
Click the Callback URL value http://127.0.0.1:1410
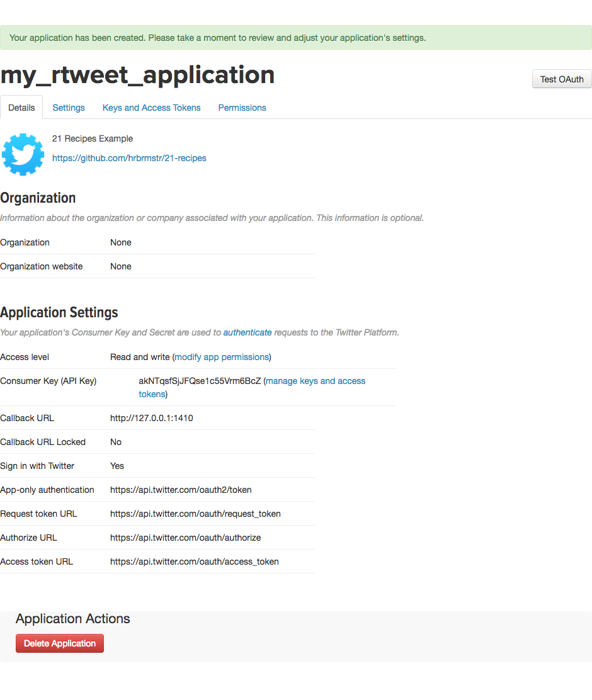[151, 419]
